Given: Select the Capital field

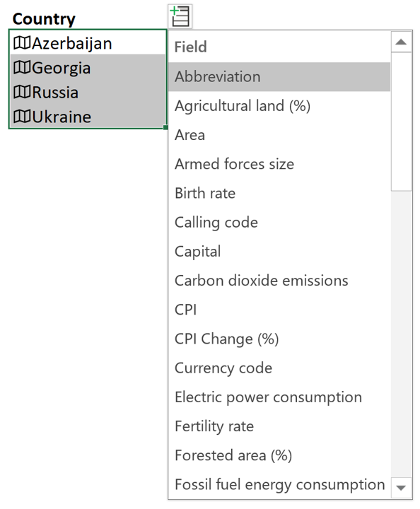Looking at the screenshot, I should pyautogui.click(x=279, y=252).
